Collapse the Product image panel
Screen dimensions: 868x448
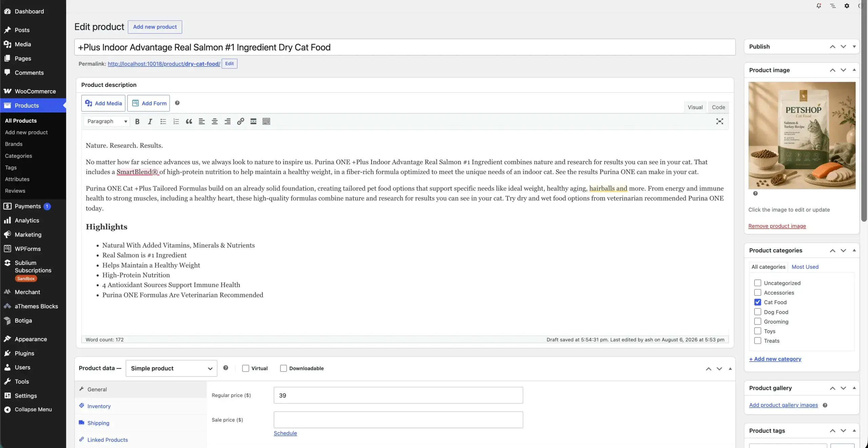[x=854, y=70]
